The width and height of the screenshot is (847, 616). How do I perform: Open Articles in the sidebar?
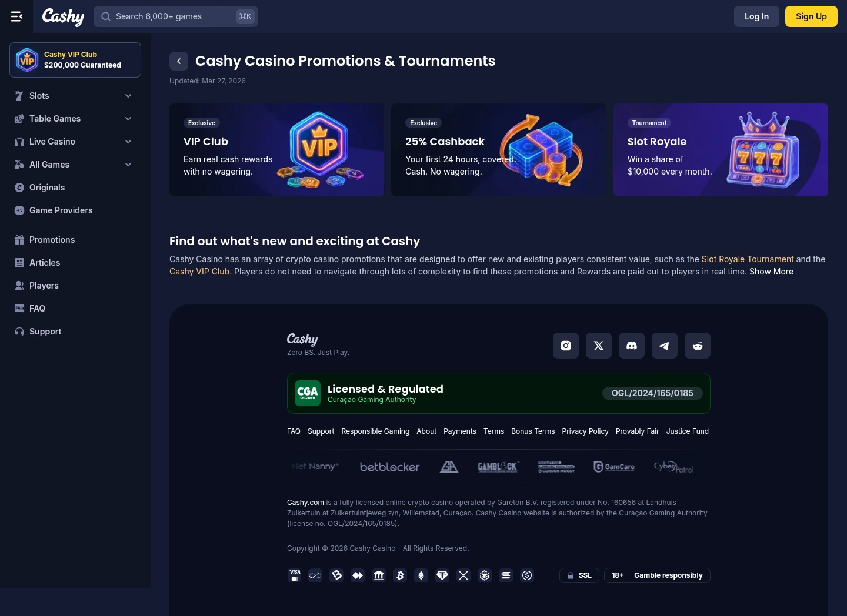[x=75, y=263]
